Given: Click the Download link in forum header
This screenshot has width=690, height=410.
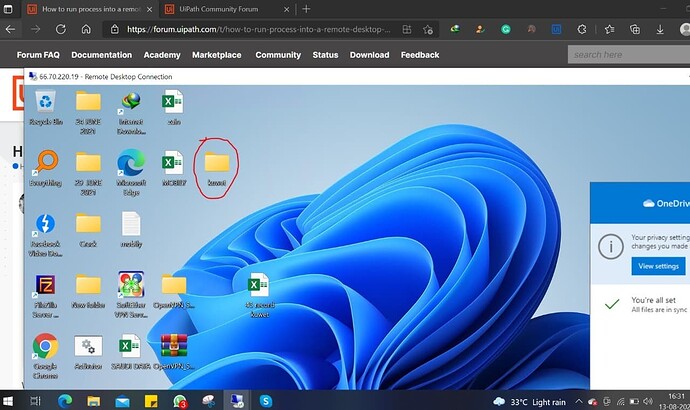Looking at the screenshot, I should tap(370, 55).
